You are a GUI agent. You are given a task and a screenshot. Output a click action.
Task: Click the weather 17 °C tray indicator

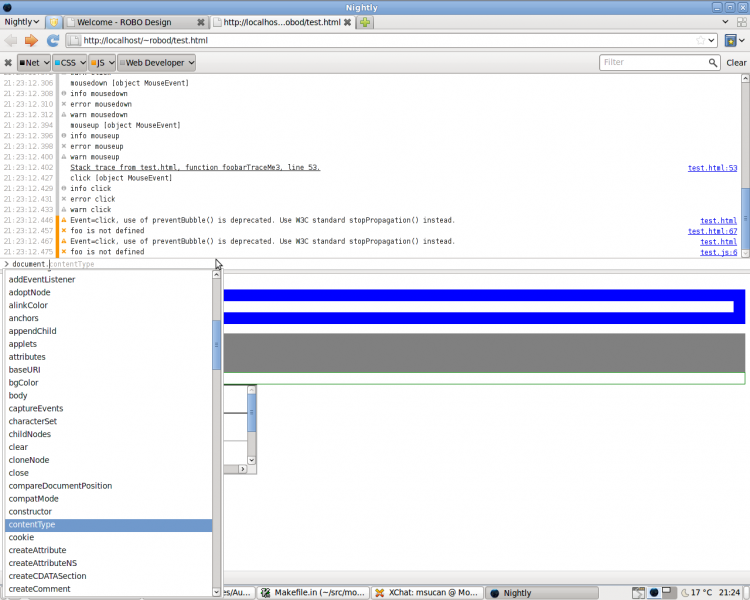point(696,593)
